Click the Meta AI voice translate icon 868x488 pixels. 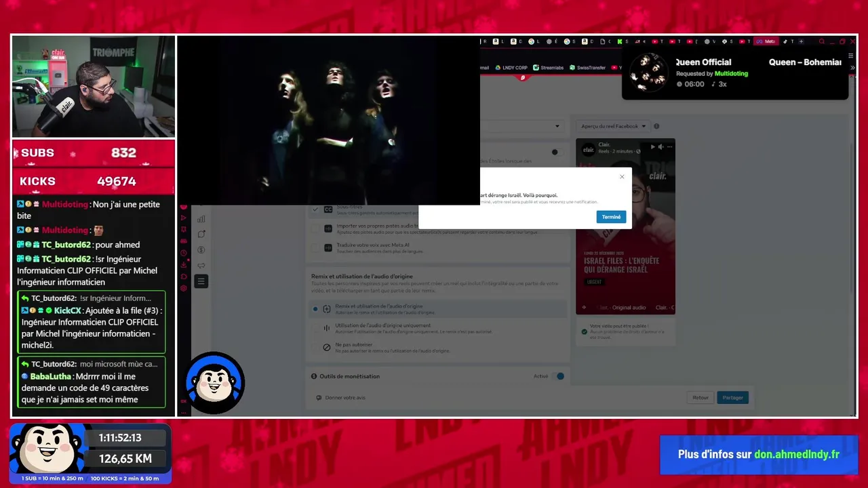click(x=328, y=248)
